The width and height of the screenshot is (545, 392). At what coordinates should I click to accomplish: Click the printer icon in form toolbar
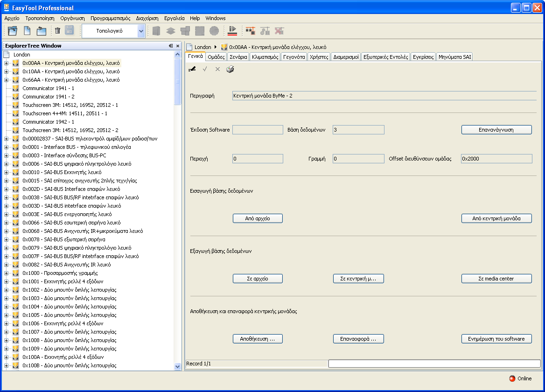click(x=230, y=69)
